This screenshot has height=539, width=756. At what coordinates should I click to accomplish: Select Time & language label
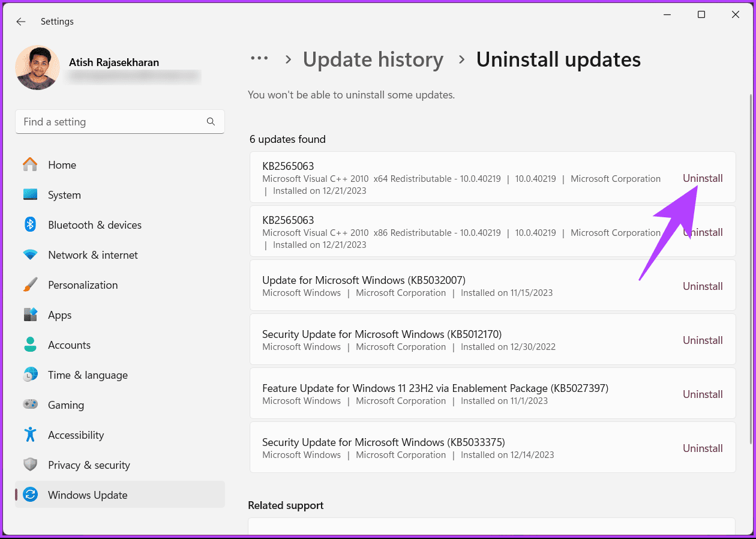pyautogui.click(x=88, y=375)
